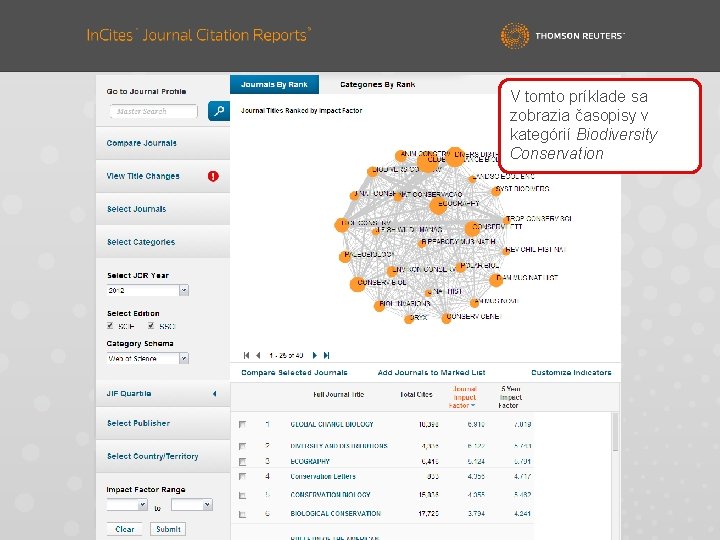The height and width of the screenshot is (540, 720).
Task: Expand Select Categories section
Action: [x=163, y=242]
